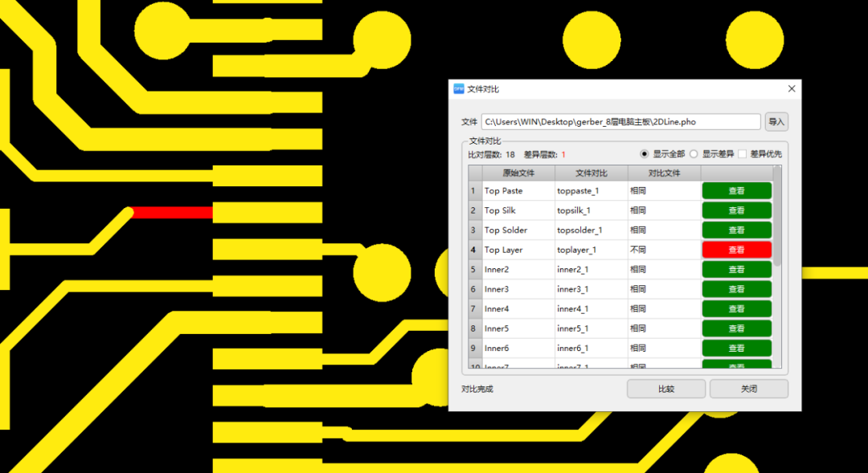Click row number 1 header
Image resolution: width=868 pixels, height=473 pixels.
475,191
